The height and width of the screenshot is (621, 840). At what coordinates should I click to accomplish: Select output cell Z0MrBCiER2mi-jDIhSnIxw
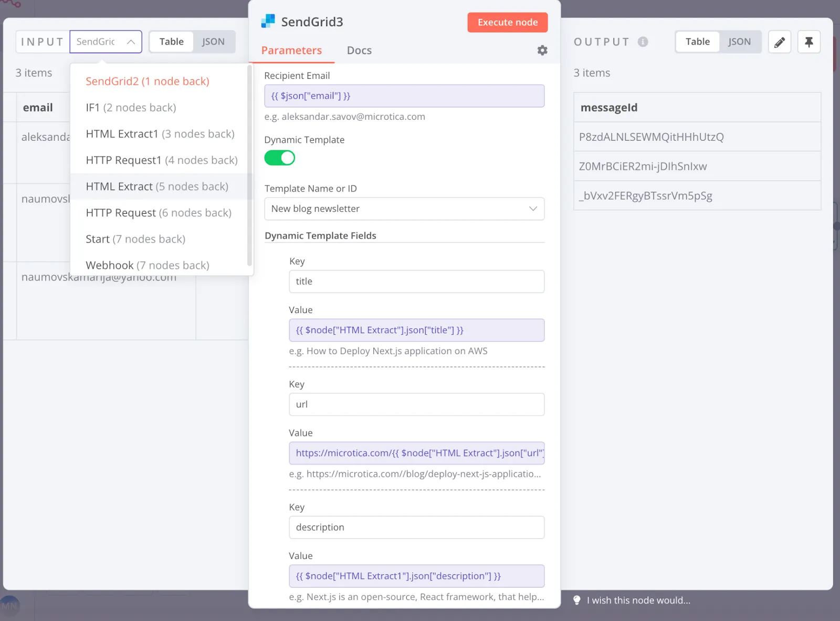coord(697,167)
